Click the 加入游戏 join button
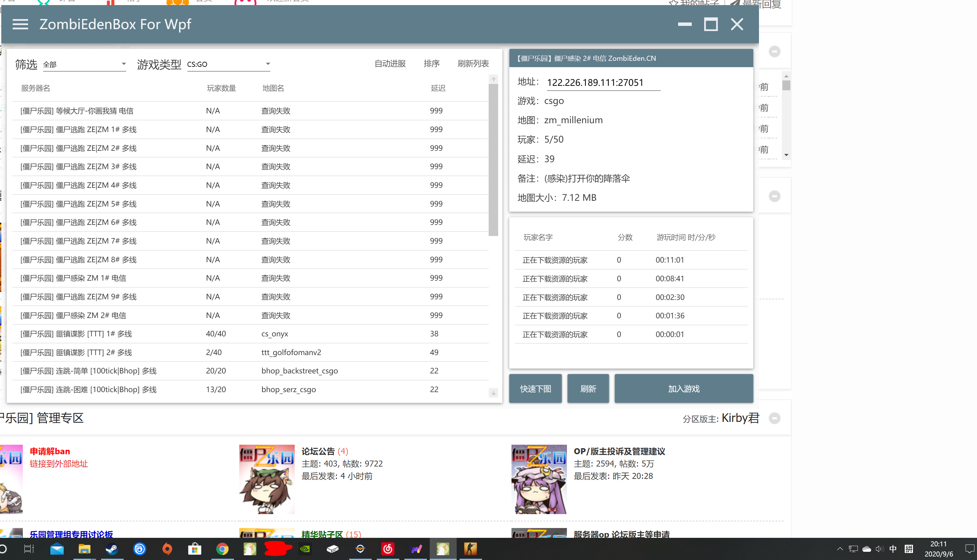The height and width of the screenshot is (560, 977). click(684, 389)
